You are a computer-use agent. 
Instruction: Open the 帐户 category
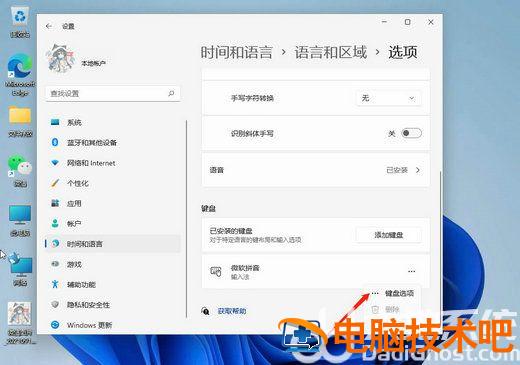[113, 224]
